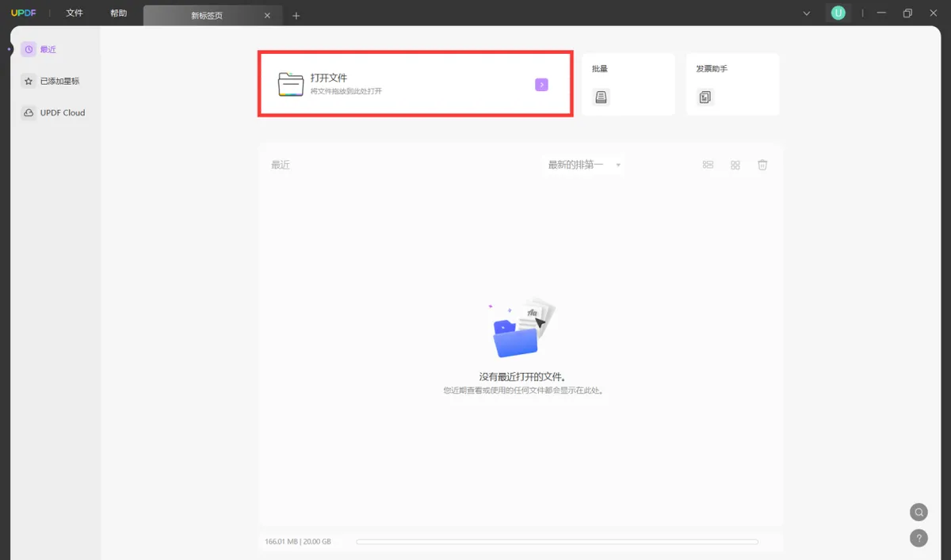Viewport: 951px width, 560px height.
Task: Click the purple arrow on 打开文件 card
Action: coord(541,85)
